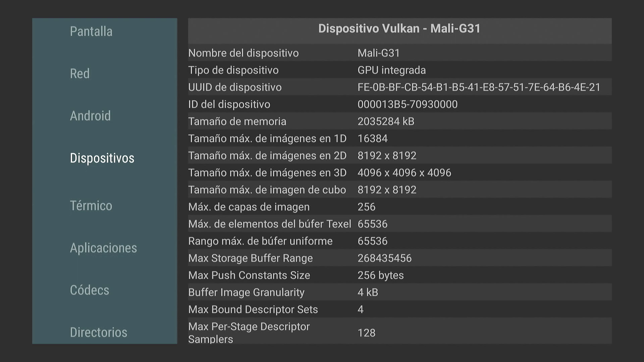This screenshot has width=644, height=362.
Task: Select Dispositivos in the sidebar
Action: pyautogui.click(x=102, y=158)
